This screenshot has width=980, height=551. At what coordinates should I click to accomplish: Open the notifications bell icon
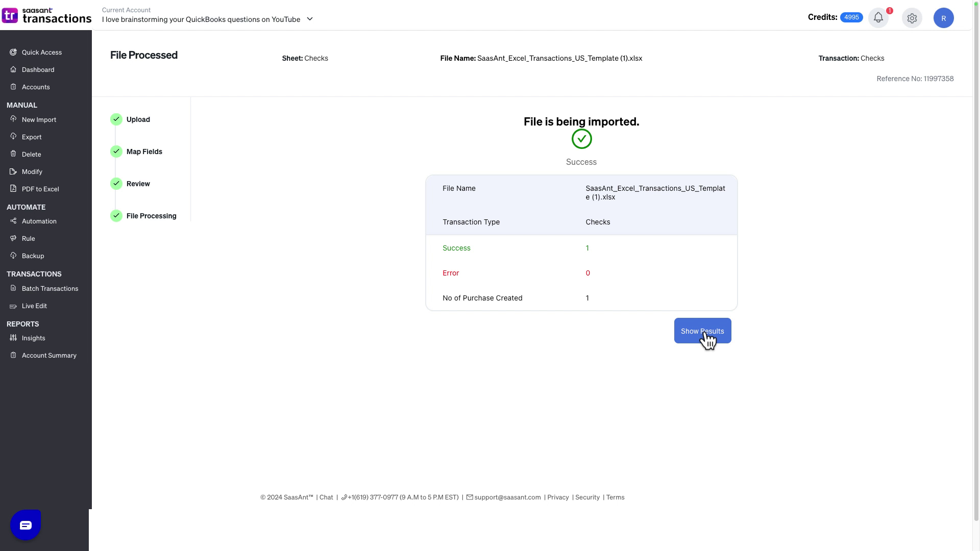(x=878, y=18)
